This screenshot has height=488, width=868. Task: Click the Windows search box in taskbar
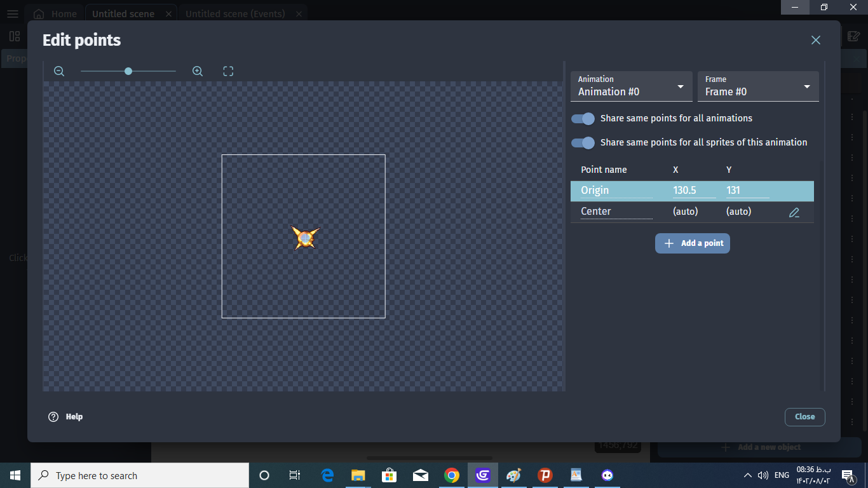coord(140,475)
